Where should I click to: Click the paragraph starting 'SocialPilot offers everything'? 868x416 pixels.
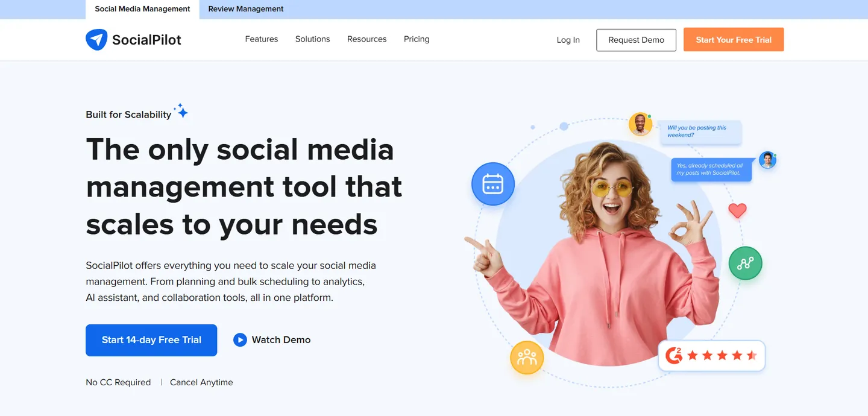[x=231, y=282]
